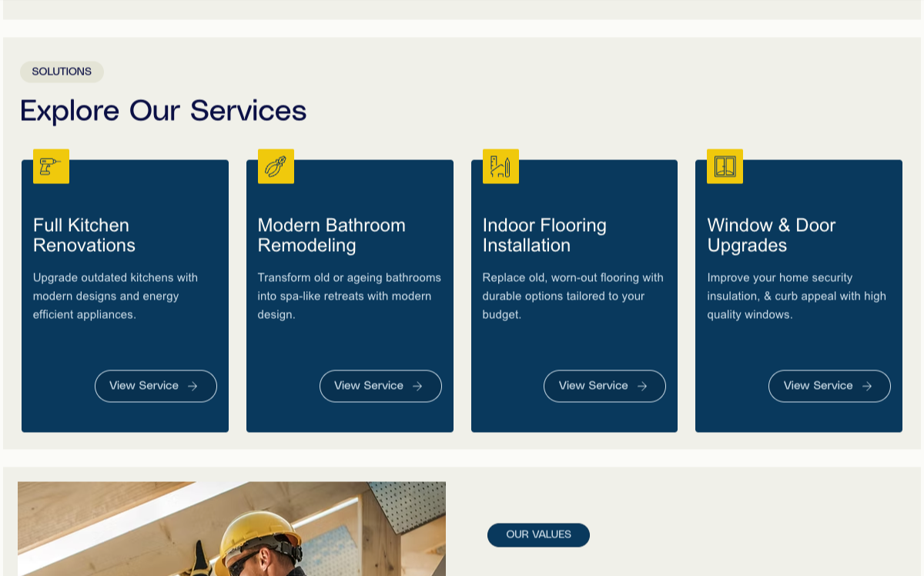This screenshot has width=924, height=576.
Task: Click the window icon on the upgrades card
Action: coord(725,166)
